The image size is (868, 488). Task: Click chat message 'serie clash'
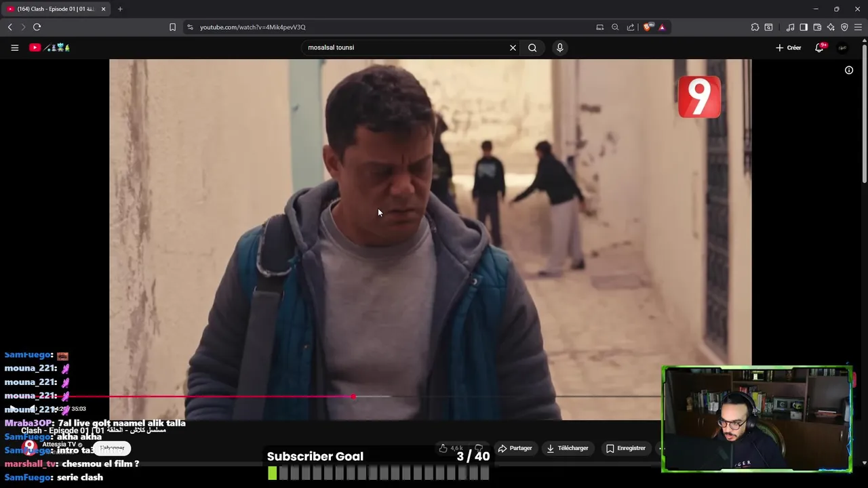(80, 477)
